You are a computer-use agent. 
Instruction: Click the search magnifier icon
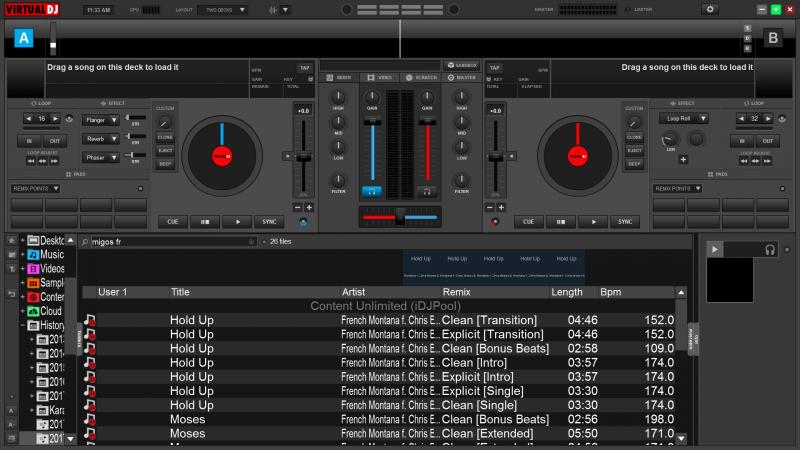85,242
